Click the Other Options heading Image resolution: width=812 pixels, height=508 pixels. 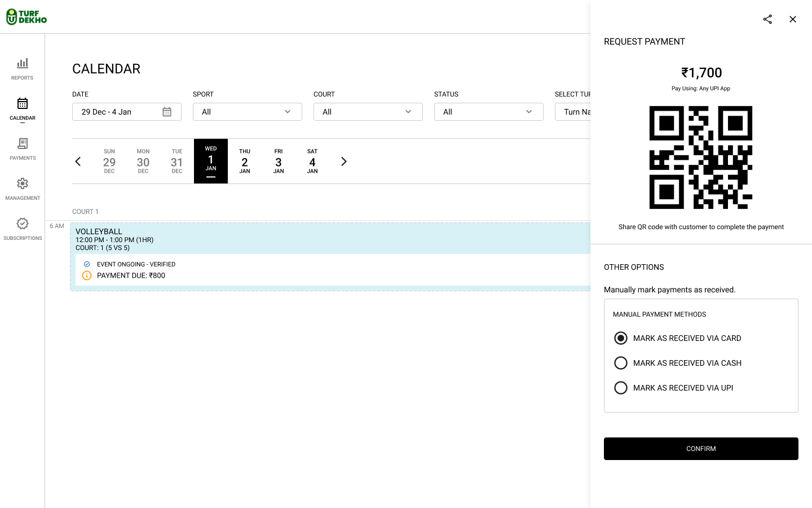pyautogui.click(x=634, y=267)
